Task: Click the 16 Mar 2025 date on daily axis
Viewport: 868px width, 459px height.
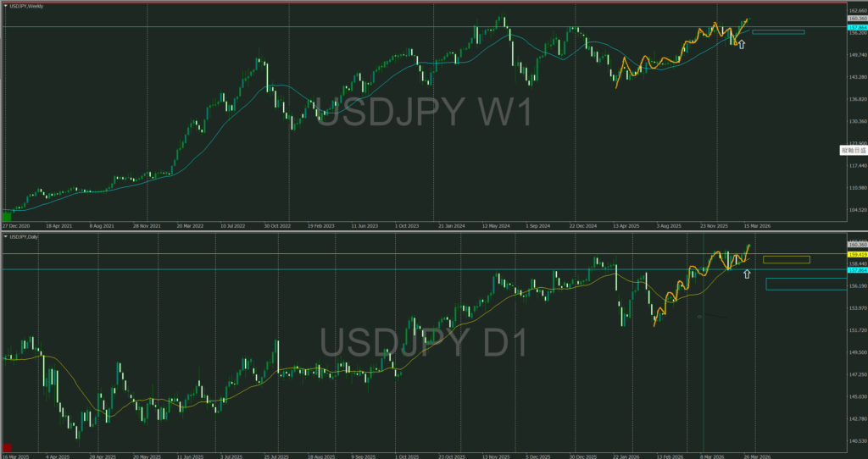Action: pyautogui.click(x=15, y=456)
